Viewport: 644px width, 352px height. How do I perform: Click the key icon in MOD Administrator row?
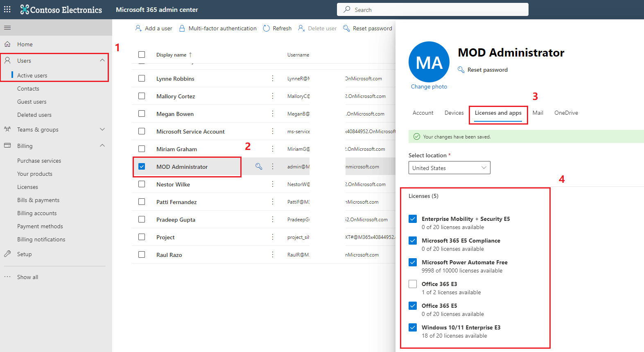click(259, 166)
